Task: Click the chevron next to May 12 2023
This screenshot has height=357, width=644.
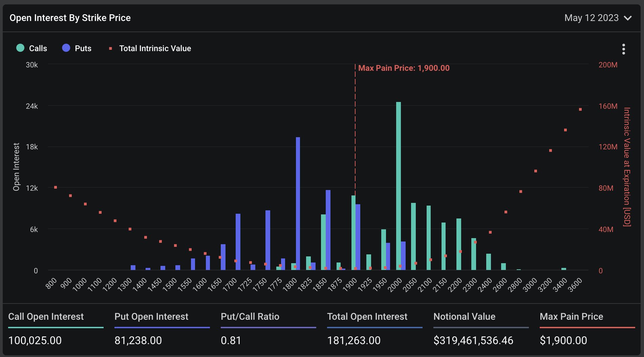Action: pos(628,18)
